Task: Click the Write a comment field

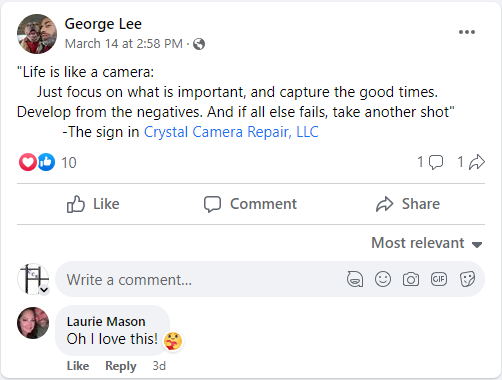Action: point(200,279)
